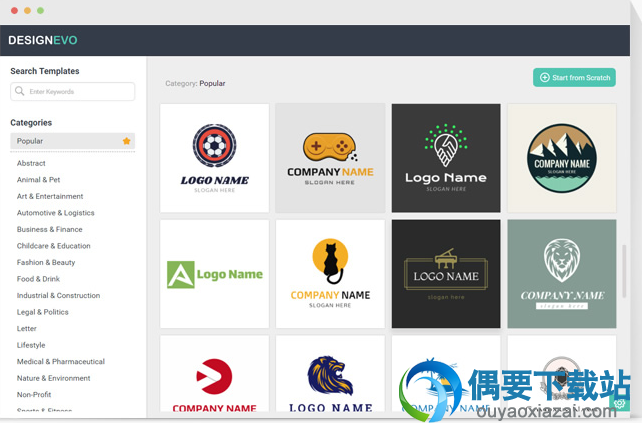The height and width of the screenshot is (423, 642).
Task: Open the Art & Entertainment category
Action: (x=50, y=196)
